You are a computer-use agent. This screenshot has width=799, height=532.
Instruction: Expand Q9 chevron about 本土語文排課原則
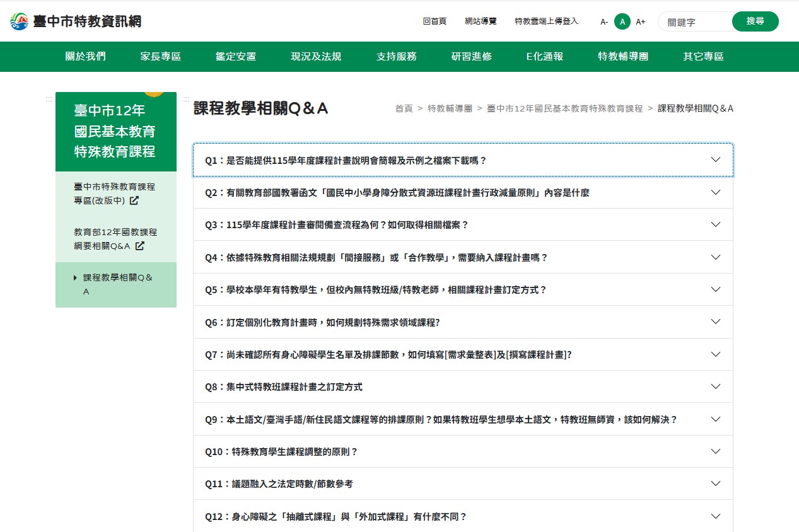tap(715, 419)
